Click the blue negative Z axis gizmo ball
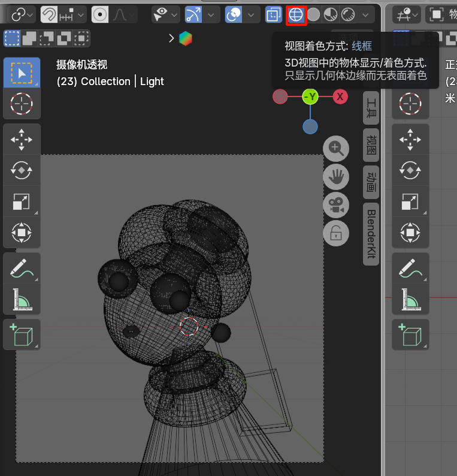Screen dimensions: 457x476 point(310,126)
